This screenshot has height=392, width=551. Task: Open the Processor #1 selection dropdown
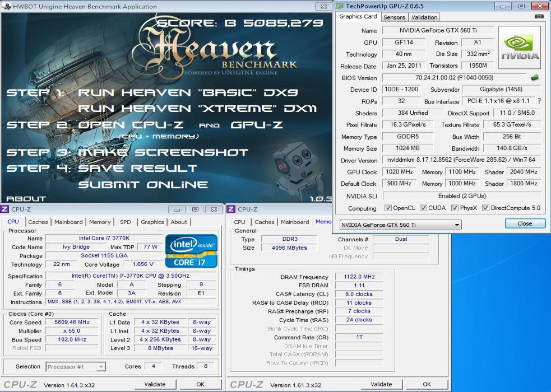(75, 367)
